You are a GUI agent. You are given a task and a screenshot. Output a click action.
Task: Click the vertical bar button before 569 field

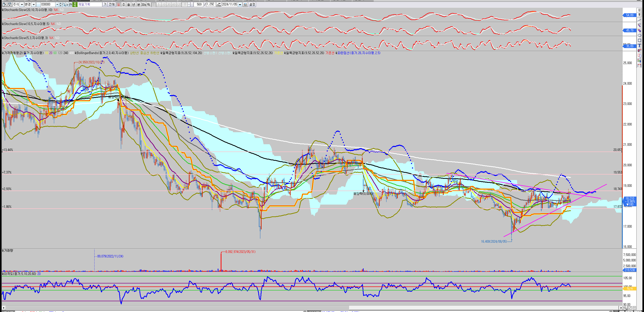coord(192,4)
